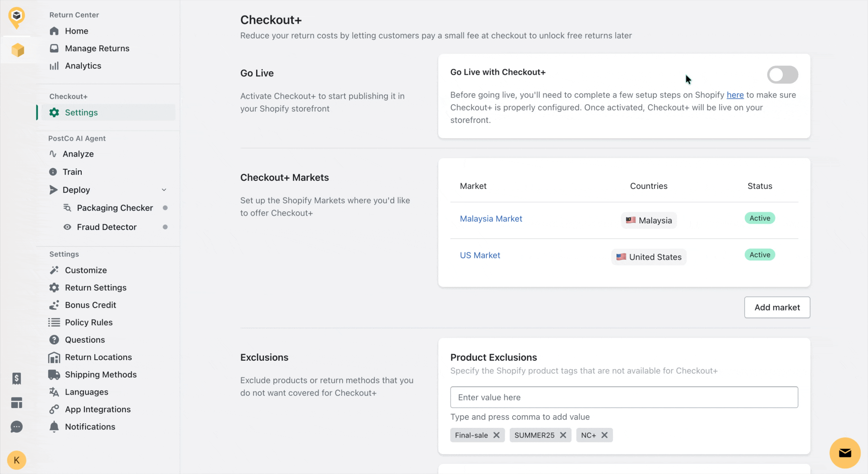Collapse the Deploy menu chevron

click(x=164, y=190)
